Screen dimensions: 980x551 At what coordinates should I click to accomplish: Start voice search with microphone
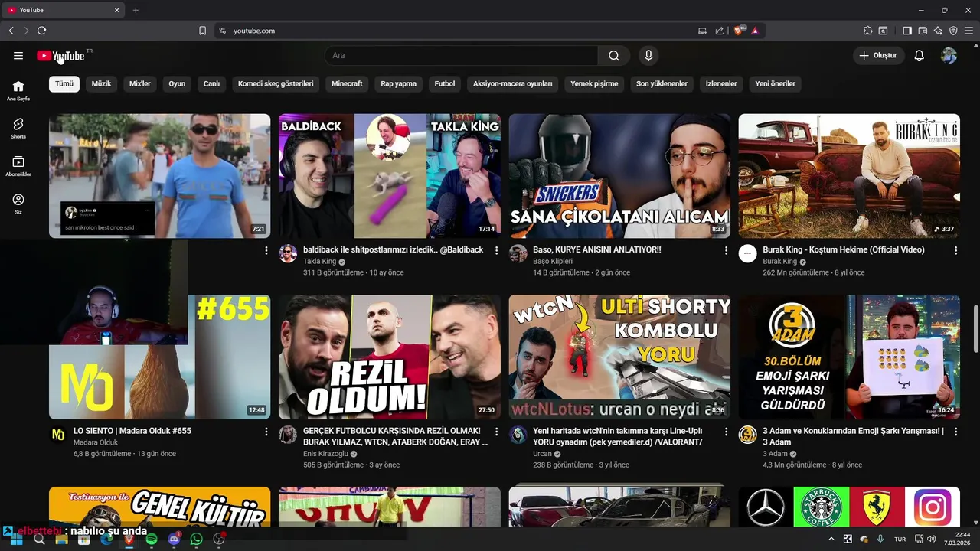[648, 56]
